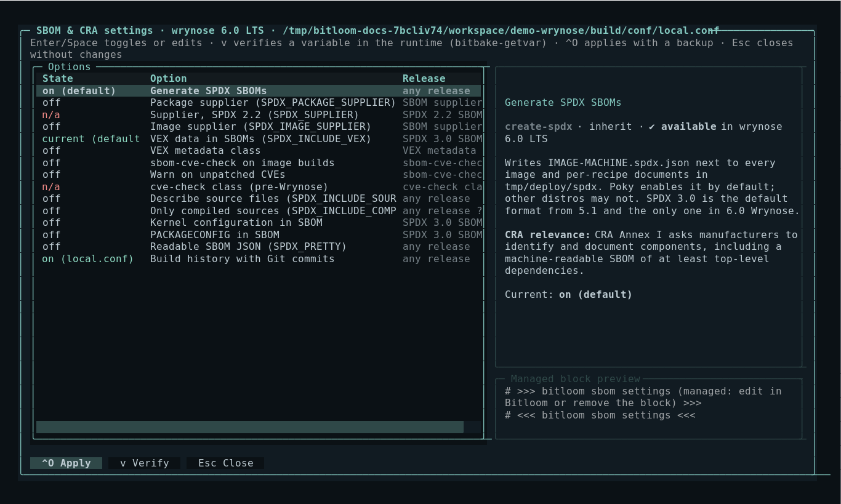
Task: Click the v Verify button
Action: pos(145,463)
